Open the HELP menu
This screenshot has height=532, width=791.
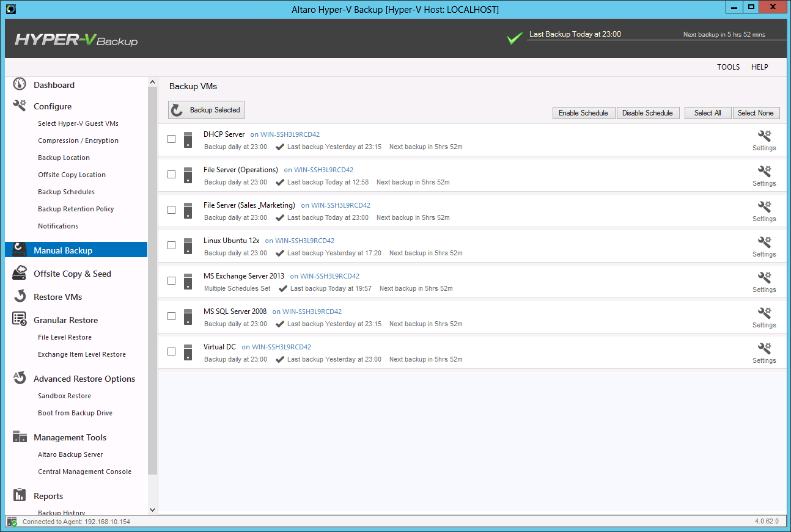[759, 67]
